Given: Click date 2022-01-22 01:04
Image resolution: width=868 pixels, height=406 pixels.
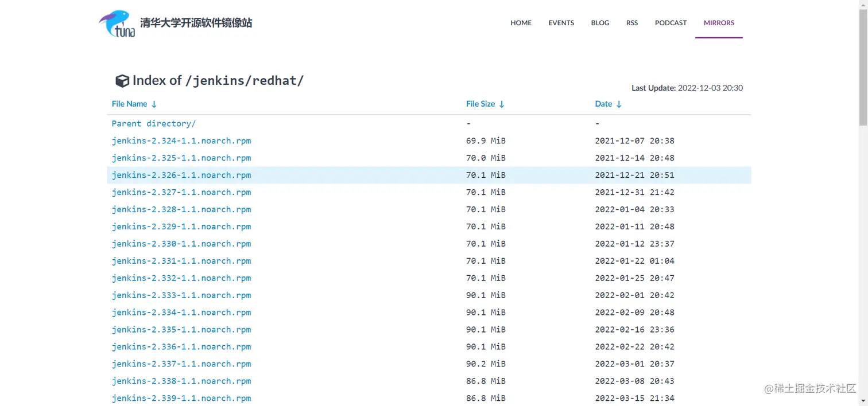Looking at the screenshot, I should point(635,261).
